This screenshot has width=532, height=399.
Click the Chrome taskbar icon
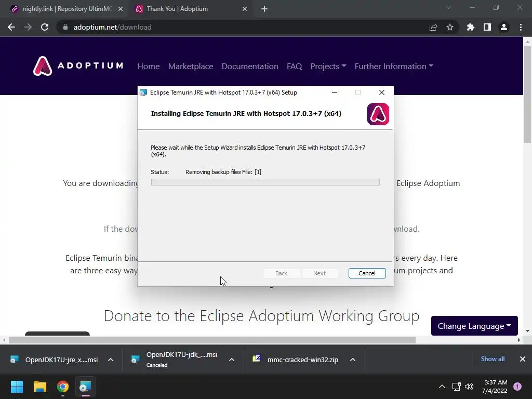tap(63, 387)
